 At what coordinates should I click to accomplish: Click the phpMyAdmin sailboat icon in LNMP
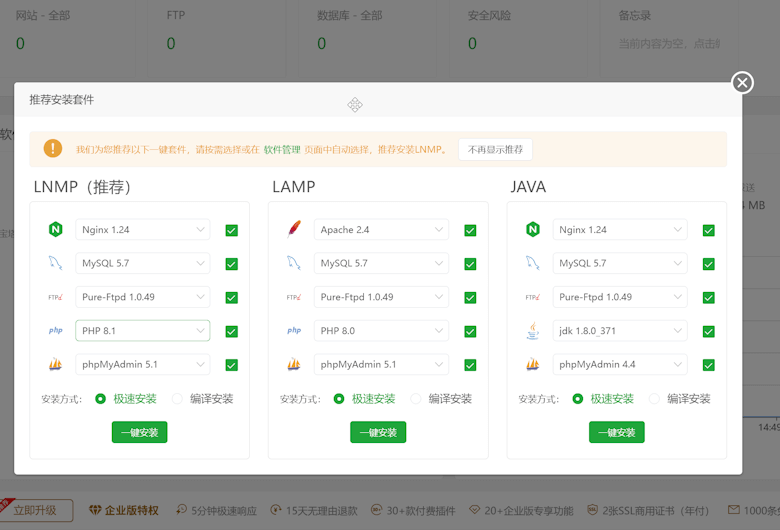point(55,364)
